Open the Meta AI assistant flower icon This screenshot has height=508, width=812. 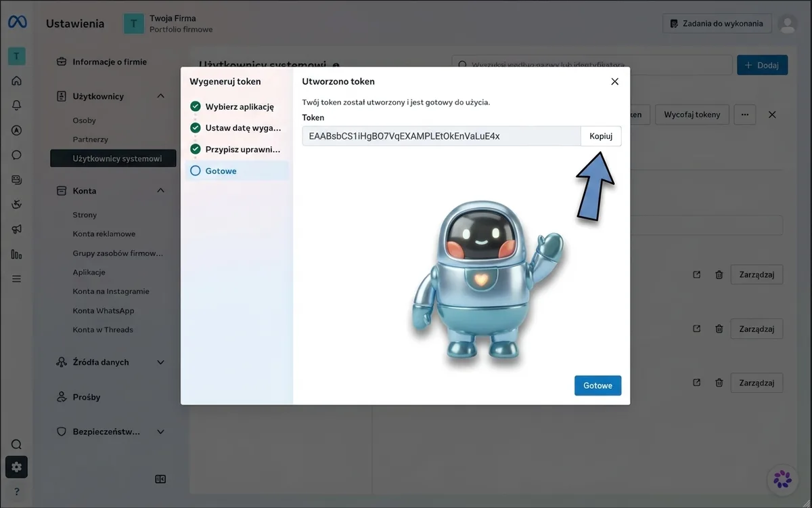coord(782,479)
